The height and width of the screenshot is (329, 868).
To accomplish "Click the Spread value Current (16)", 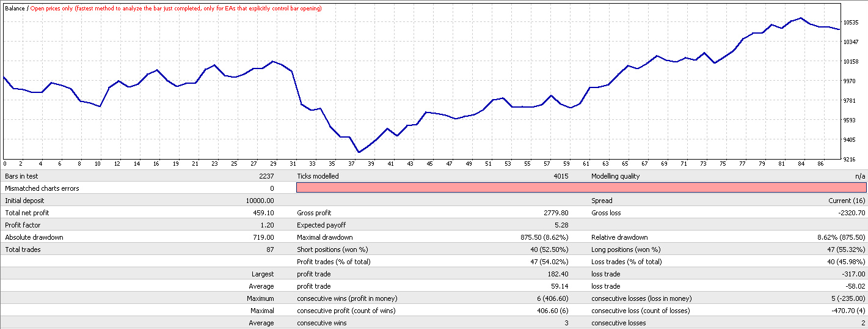I will point(847,201).
